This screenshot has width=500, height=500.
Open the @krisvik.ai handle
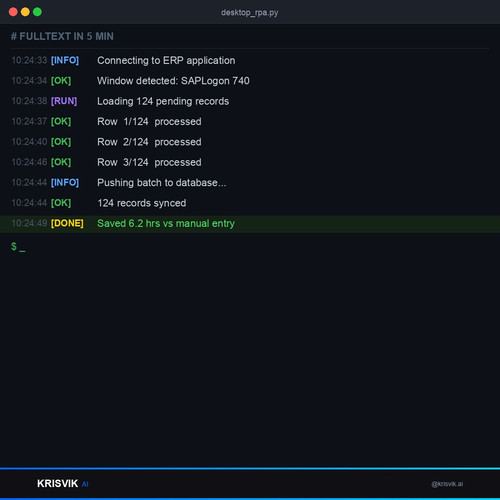pyautogui.click(x=447, y=484)
